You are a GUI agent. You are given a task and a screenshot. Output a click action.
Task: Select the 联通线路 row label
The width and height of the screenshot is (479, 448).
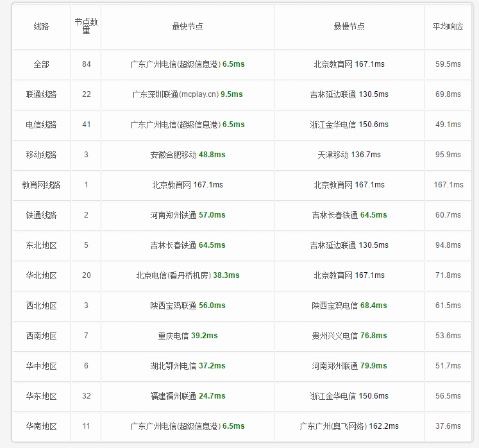(x=41, y=94)
